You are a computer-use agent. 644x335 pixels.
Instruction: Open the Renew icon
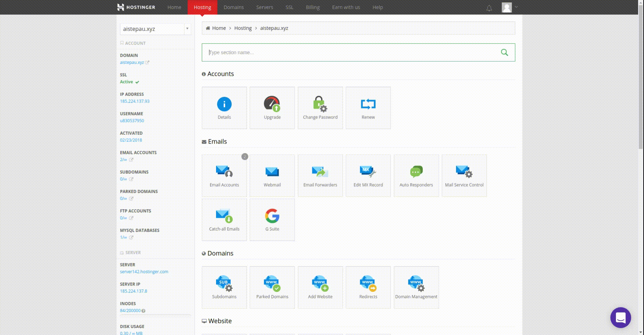pyautogui.click(x=368, y=108)
